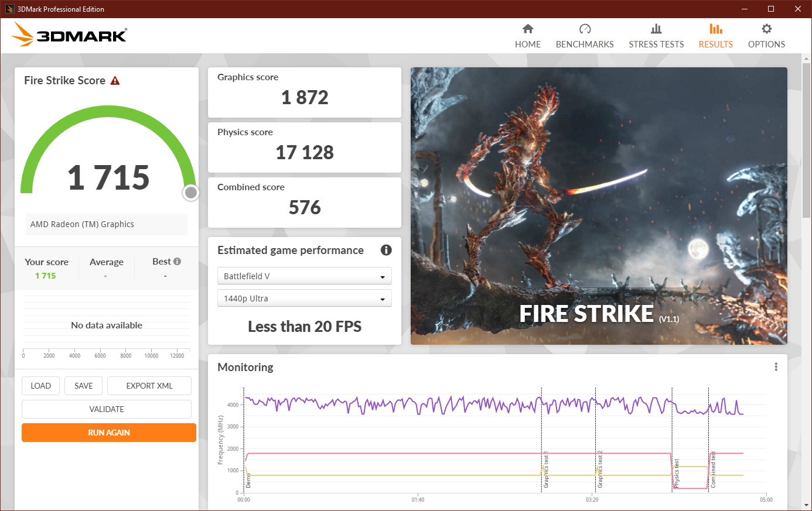This screenshot has width=812, height=511.
Task: Click the 3DMark logo
Action: click(69, 35)
